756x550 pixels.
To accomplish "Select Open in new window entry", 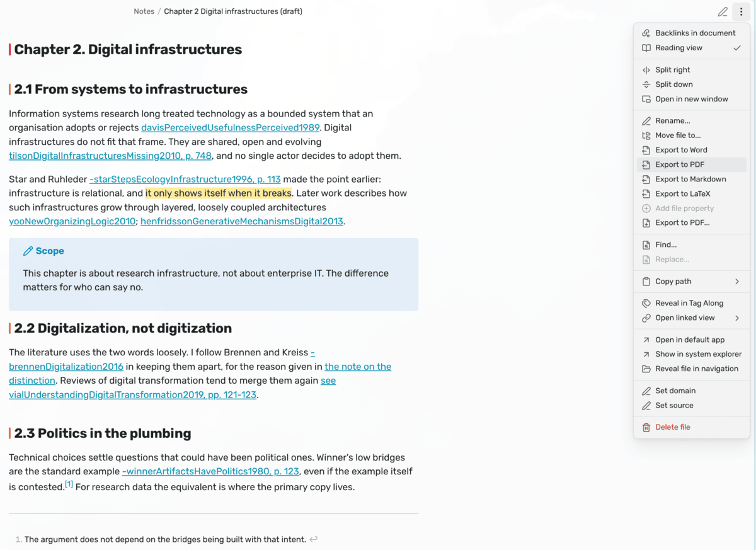I will [692, 99].
